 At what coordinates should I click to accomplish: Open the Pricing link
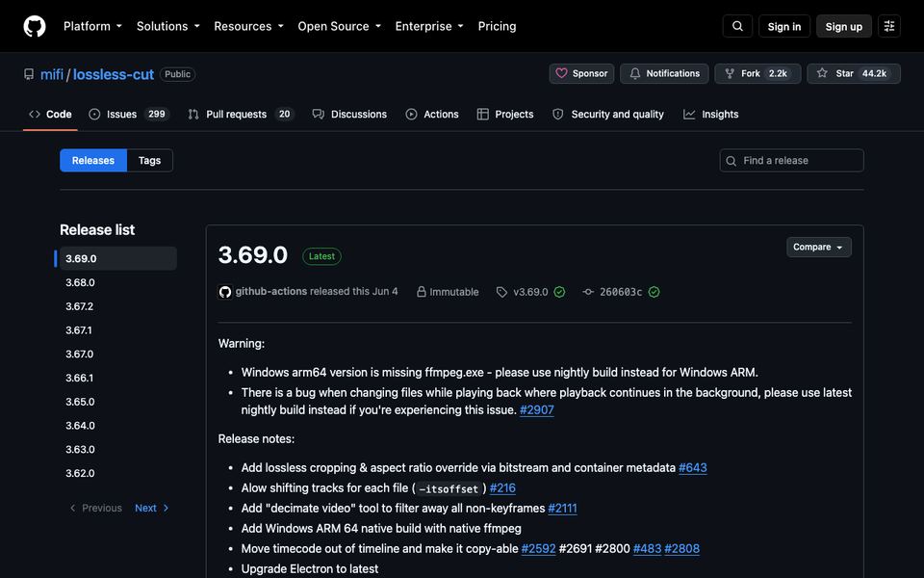point(497,26)
